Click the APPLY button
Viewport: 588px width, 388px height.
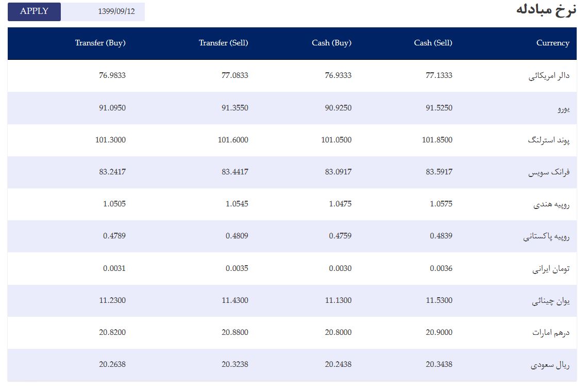pyautogui.click(x=34, y=12)
